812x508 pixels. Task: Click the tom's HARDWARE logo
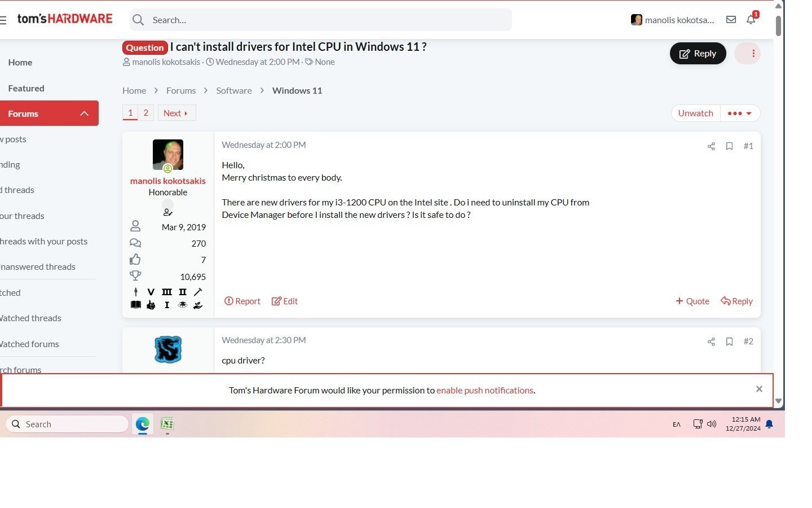coord(65,19)
